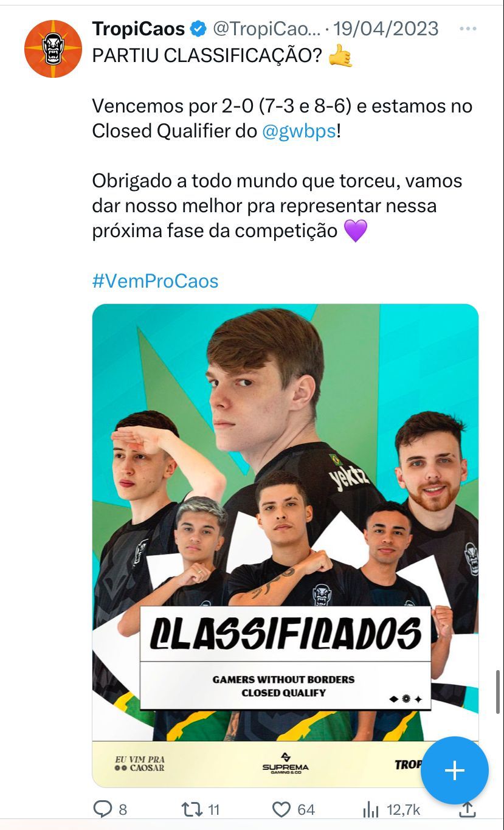Click the tweet text body
Viewport: 504px width, 830px height.
[283, 144]
